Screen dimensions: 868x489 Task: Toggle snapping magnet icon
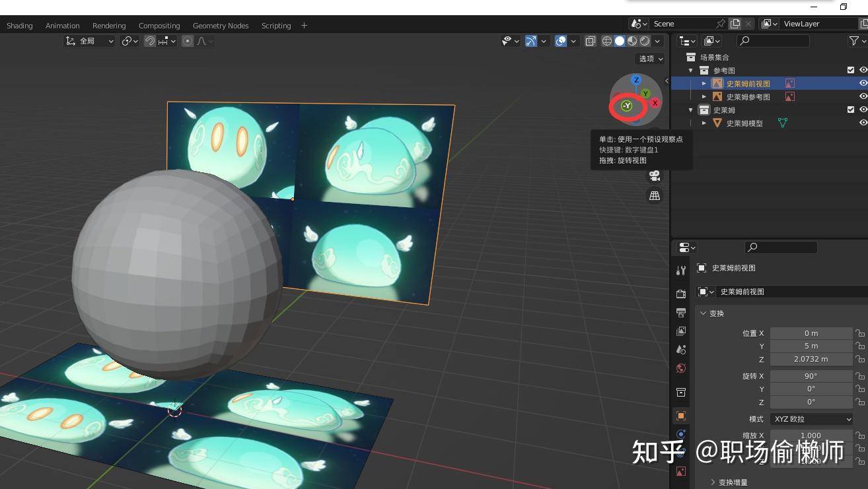(x=150, y=41)
